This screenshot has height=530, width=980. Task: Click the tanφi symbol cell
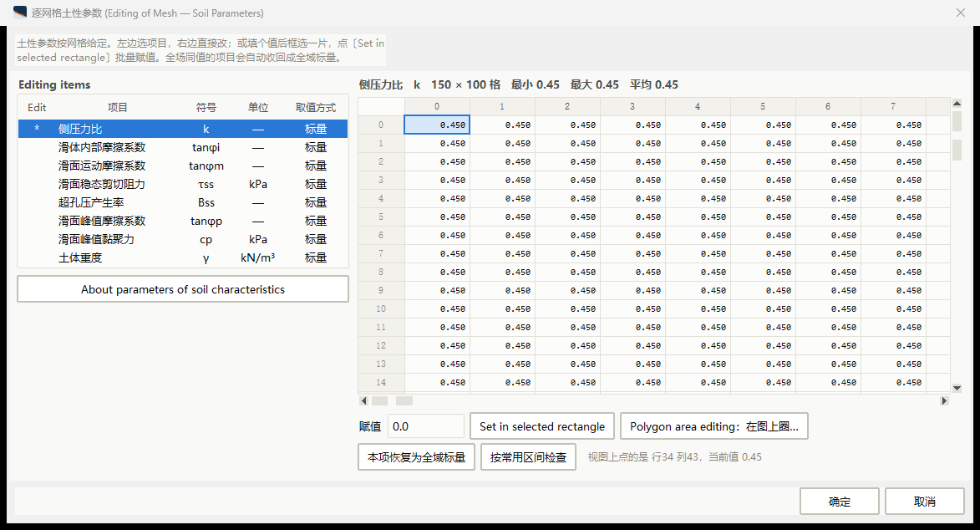tap(206, 147)
